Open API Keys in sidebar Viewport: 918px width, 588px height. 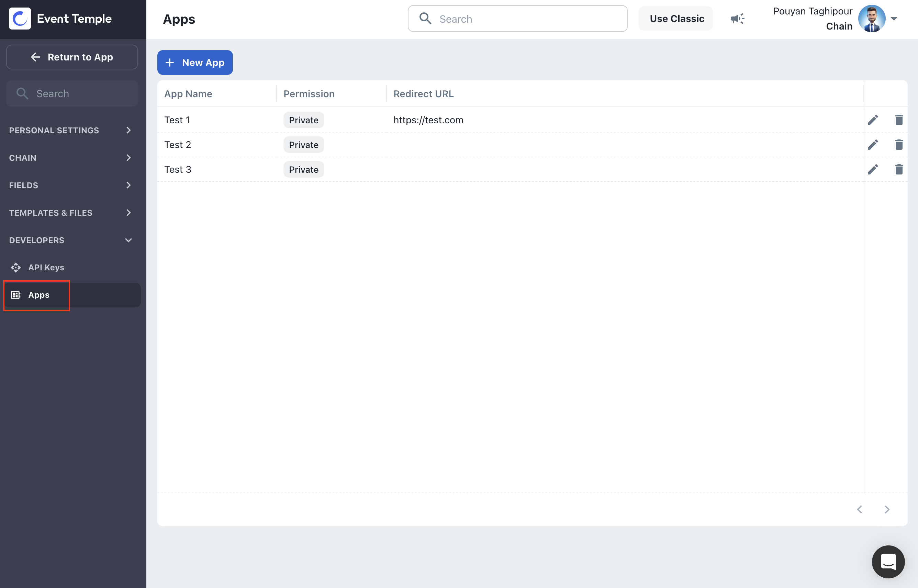pos(46,267)
